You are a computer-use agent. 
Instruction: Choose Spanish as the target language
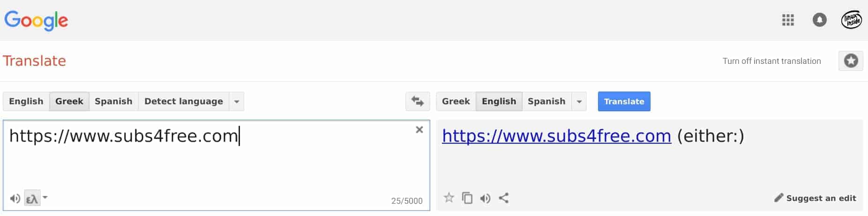click(x=546, y=101)
